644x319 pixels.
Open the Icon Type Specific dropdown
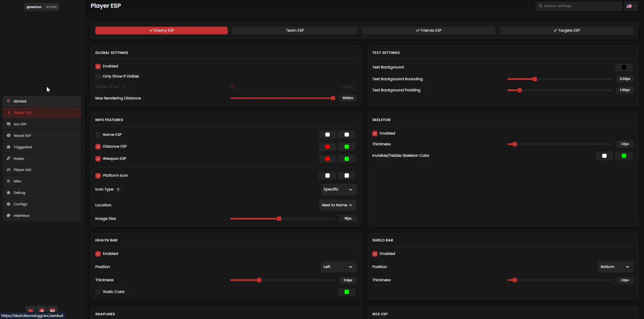tap(338, 190)
